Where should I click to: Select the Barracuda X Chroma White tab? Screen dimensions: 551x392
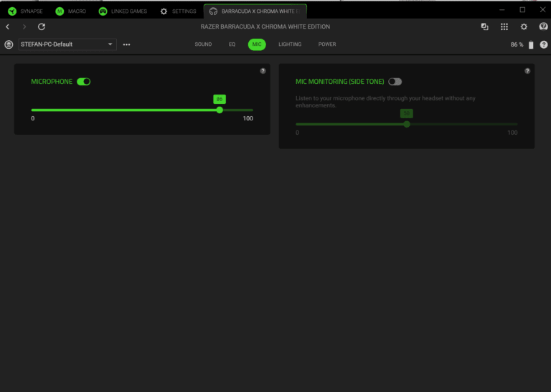pos(255,11)
